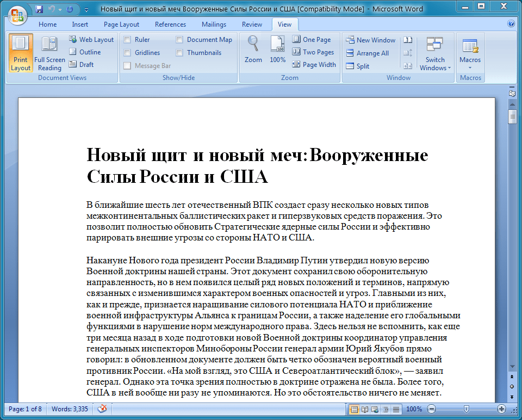Switch to the References tab
The image size is (522, 420).
170,24
